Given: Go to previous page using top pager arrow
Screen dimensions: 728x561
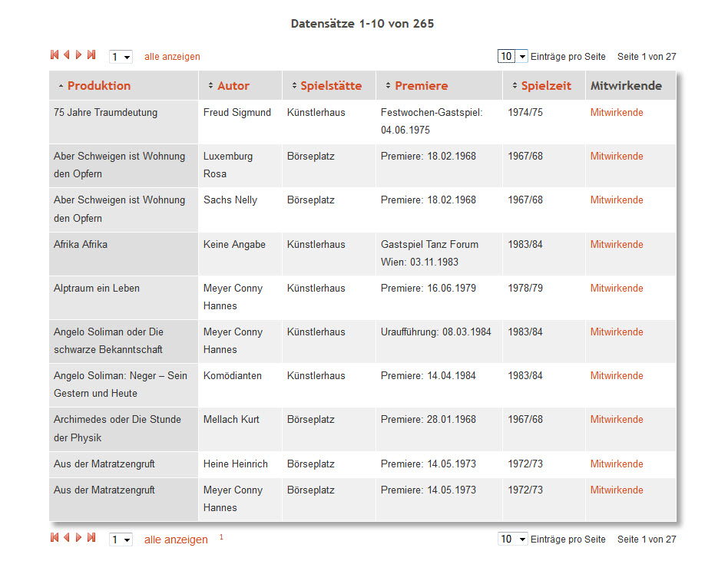Looking at the screenshot, I should tap(67, 54).
